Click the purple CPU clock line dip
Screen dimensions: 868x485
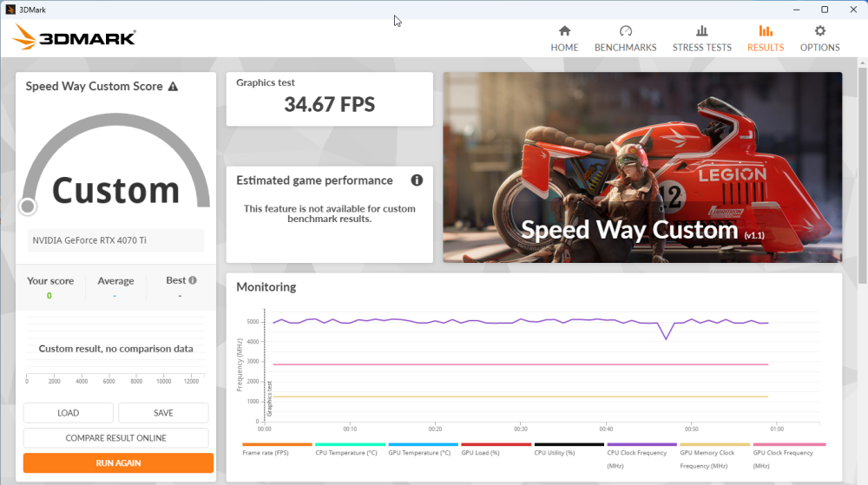click(x=666, y=337)
